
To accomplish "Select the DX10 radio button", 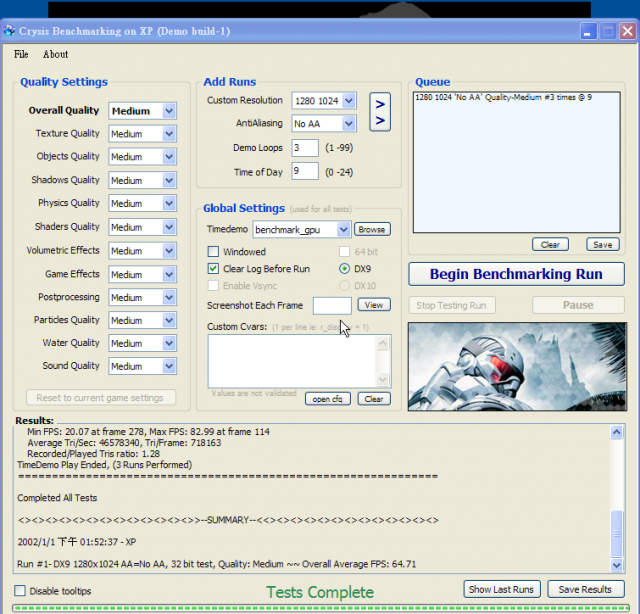I will pyautogui.click(x=344, y=286).
